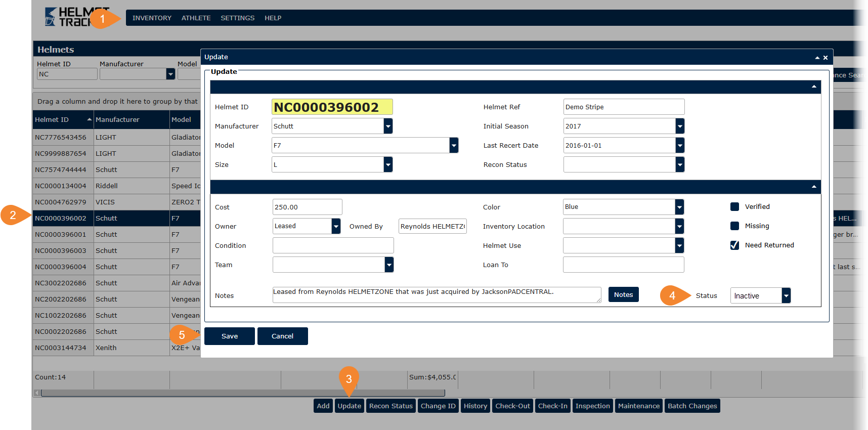The image size is (868, 430).
Task: Select row NC0003144734 Xenith
Action: point(116,348)
